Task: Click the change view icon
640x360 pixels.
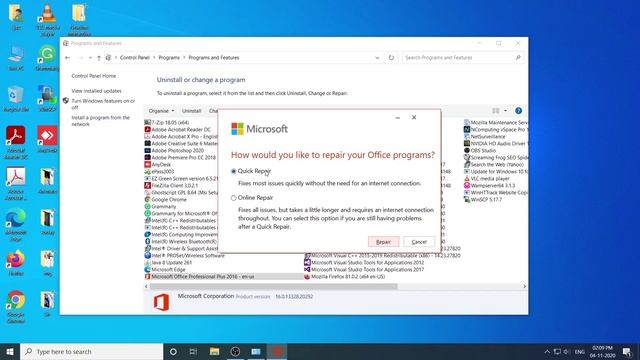Action: tap(496, 111)
